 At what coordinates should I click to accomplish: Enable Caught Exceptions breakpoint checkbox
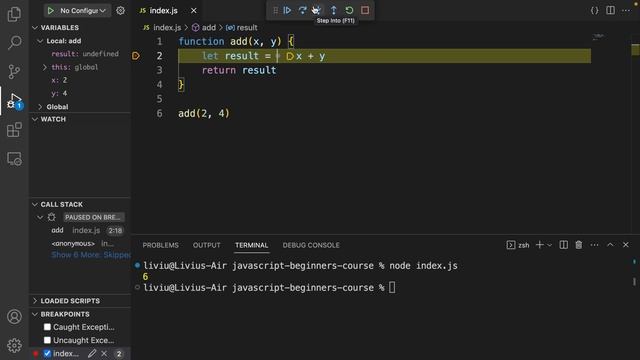[47, 327]
